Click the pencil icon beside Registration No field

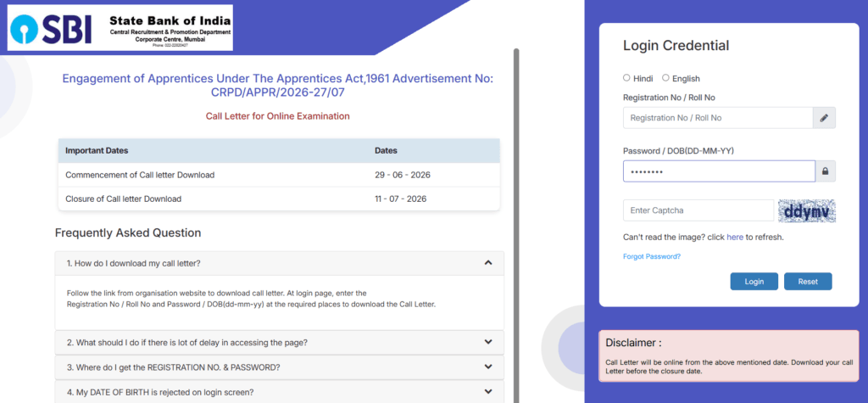[x=824, y=118]
